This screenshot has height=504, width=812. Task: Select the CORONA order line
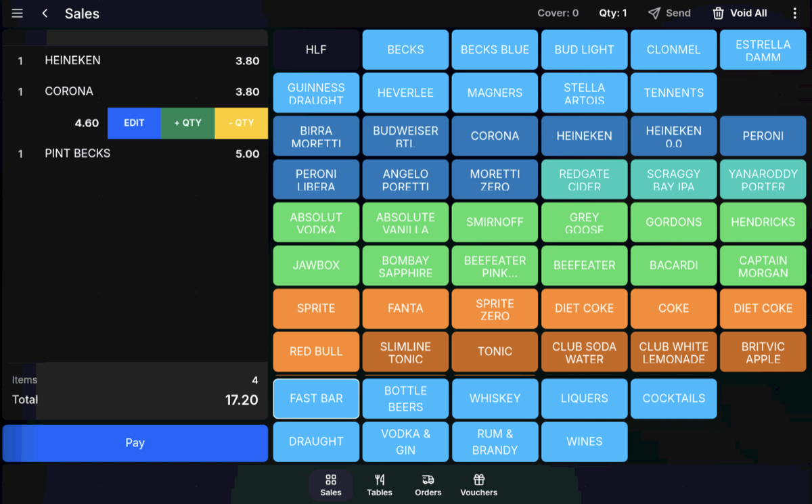(x=135, y=91)
